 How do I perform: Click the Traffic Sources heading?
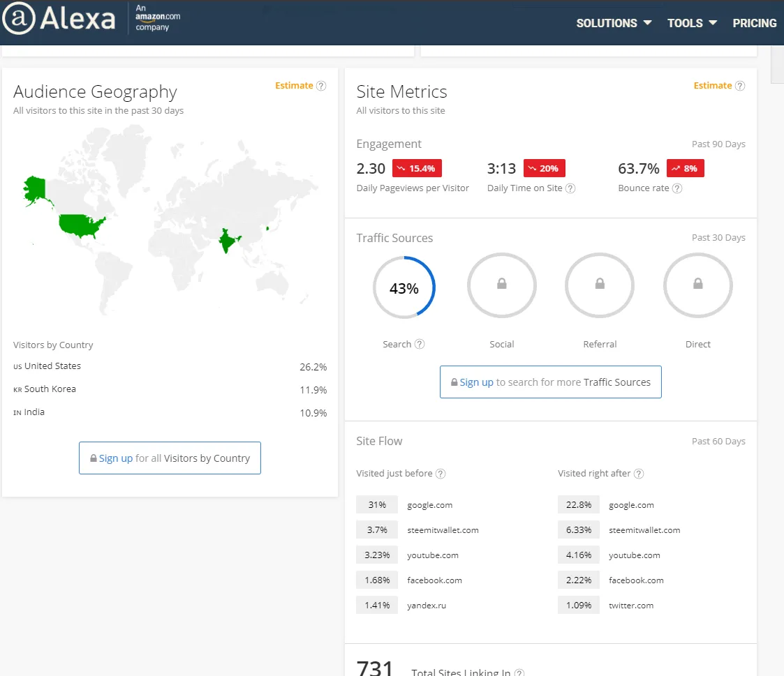point(394,238)
